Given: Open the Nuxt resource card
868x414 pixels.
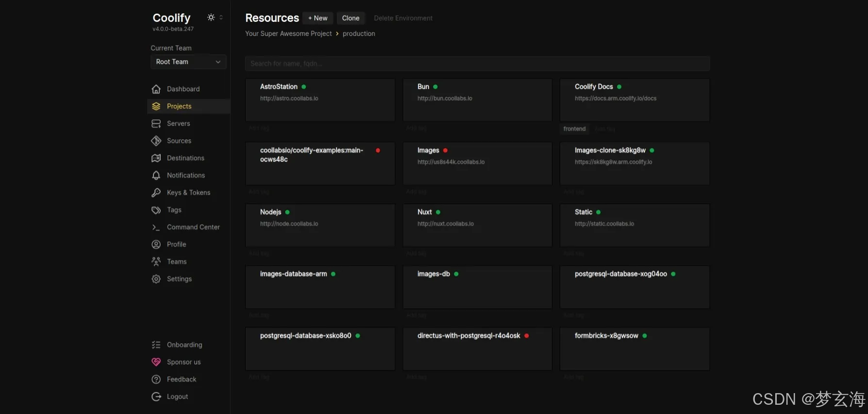Looking at the screenshot, I should (x=477, y=225).
